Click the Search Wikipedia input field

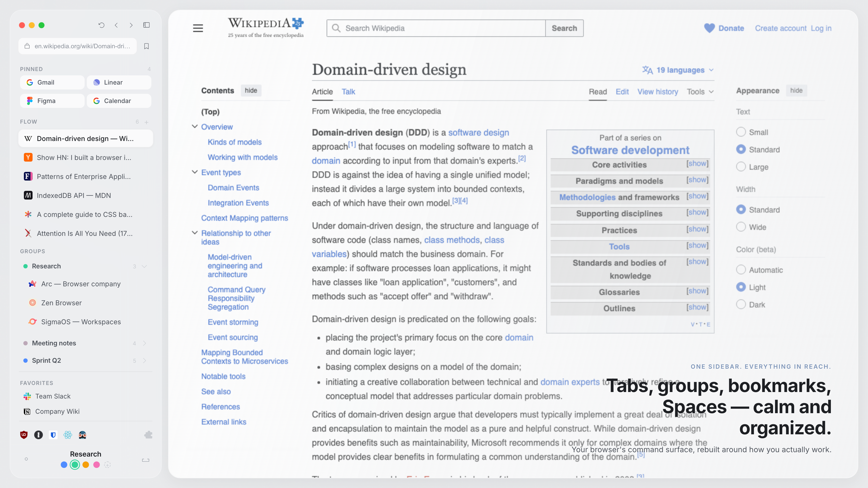pyautogui.click(x=436, y=28)
